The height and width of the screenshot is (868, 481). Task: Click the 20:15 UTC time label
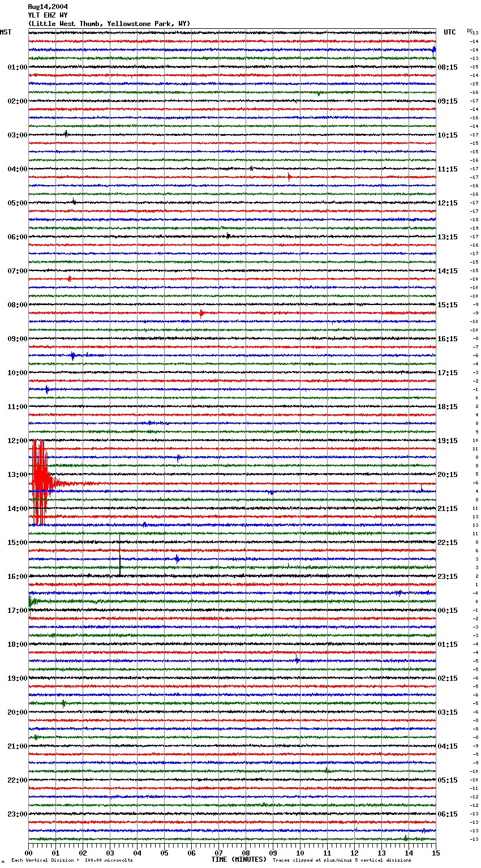(448, 475)
